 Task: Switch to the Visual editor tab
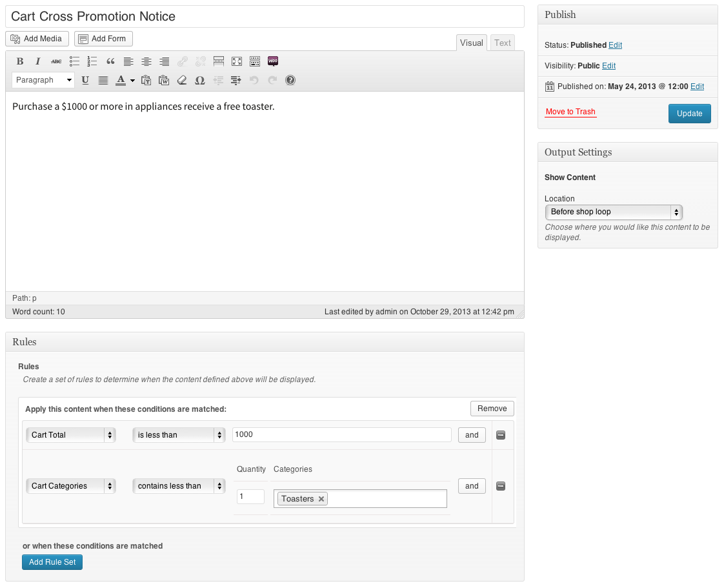472,43
